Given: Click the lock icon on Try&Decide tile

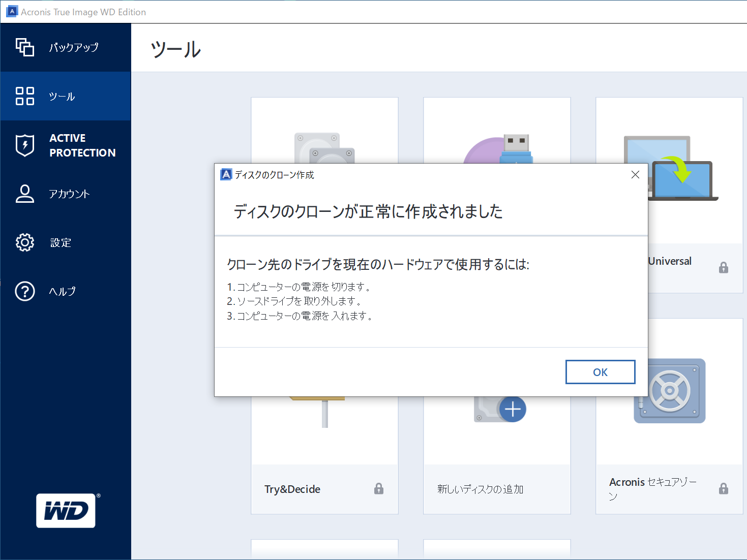Looking at the screenshot, I should tap(378, 488).
